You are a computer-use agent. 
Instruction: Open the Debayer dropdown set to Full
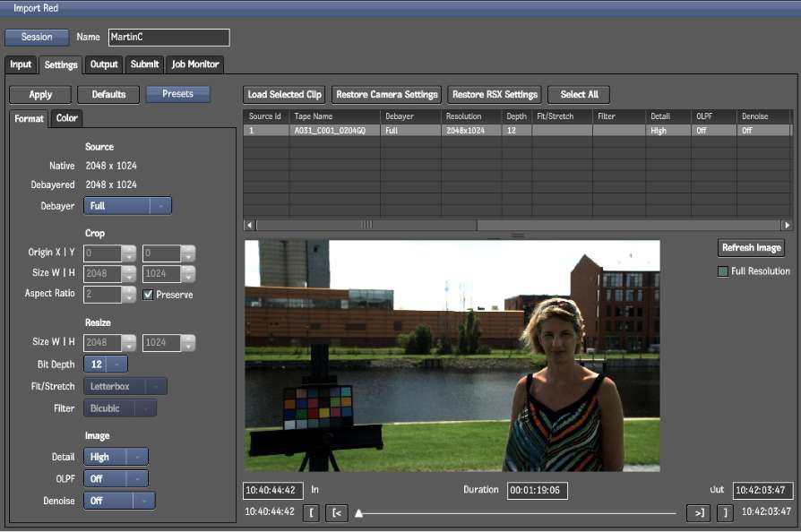click(x=127, y=206)
